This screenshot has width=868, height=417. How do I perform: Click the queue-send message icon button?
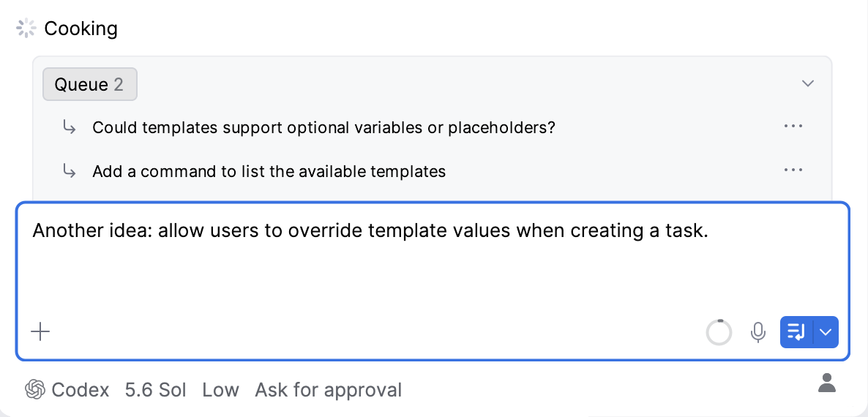click(796, 332)
